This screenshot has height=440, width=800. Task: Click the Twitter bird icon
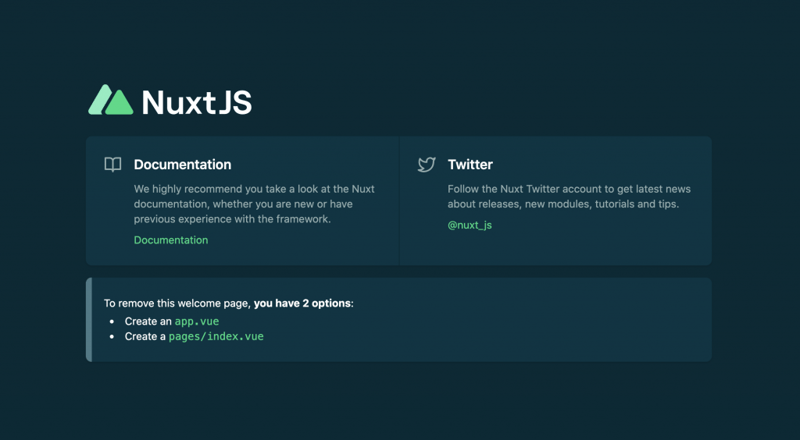(x=427, y=164)
